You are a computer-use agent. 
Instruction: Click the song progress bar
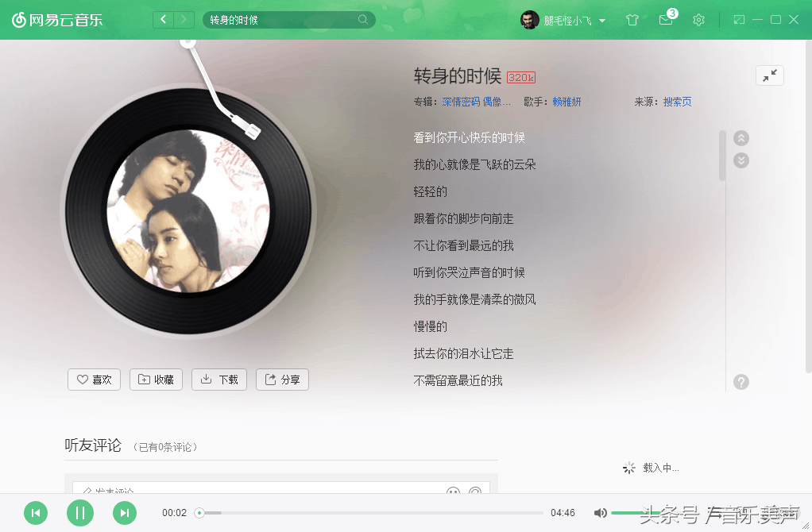(x=371, y=513)
